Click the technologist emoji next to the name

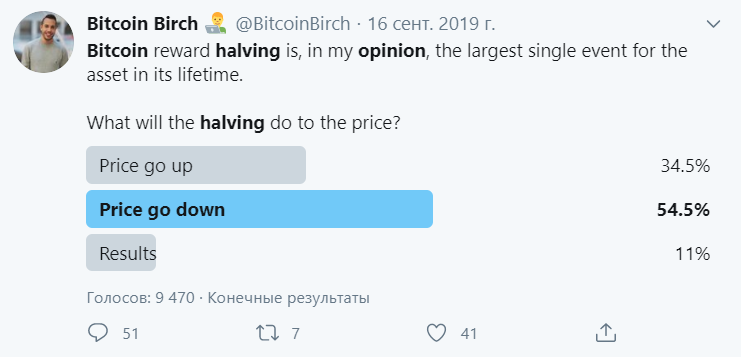click(215, 23)
